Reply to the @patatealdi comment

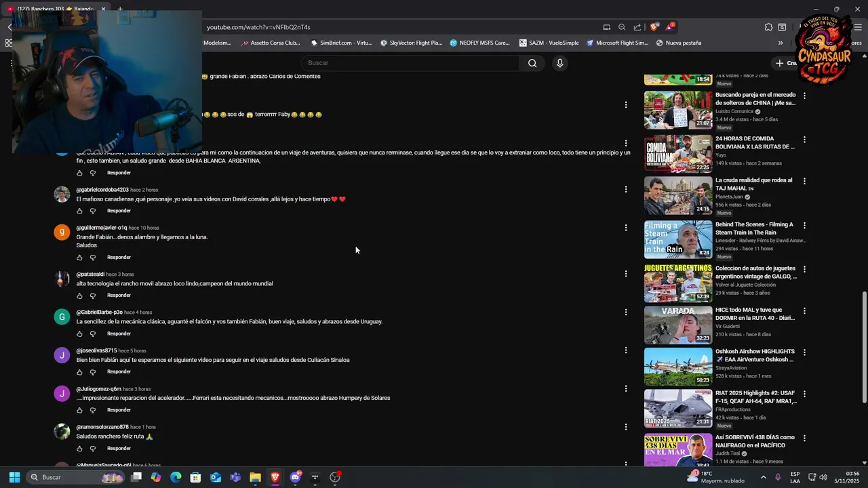[x=119, y=296]
